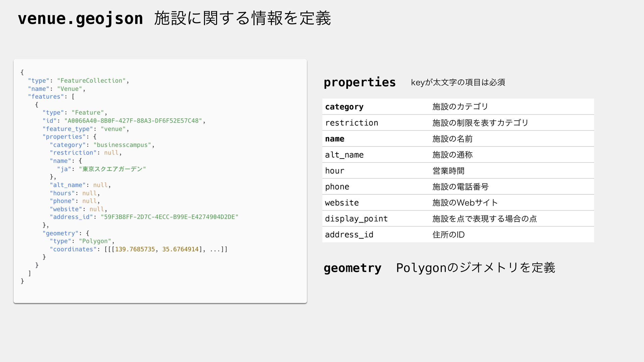The image size is (644, 362).
Task: Click description 施設の制限を表すカテゴリ
Action: point(480,123)
